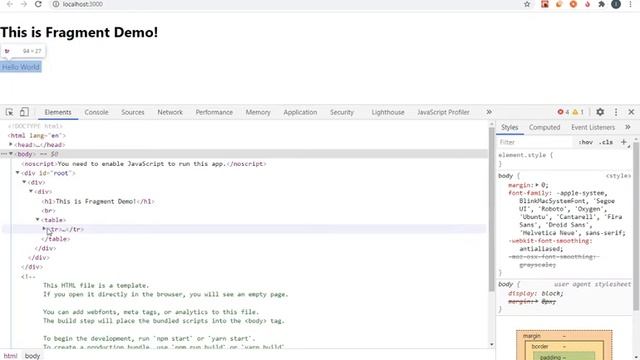Image resolution: width=640 pixels, height=360 pixels.
Task: Click the margin label in box model
Action: [x=532, y=336]
